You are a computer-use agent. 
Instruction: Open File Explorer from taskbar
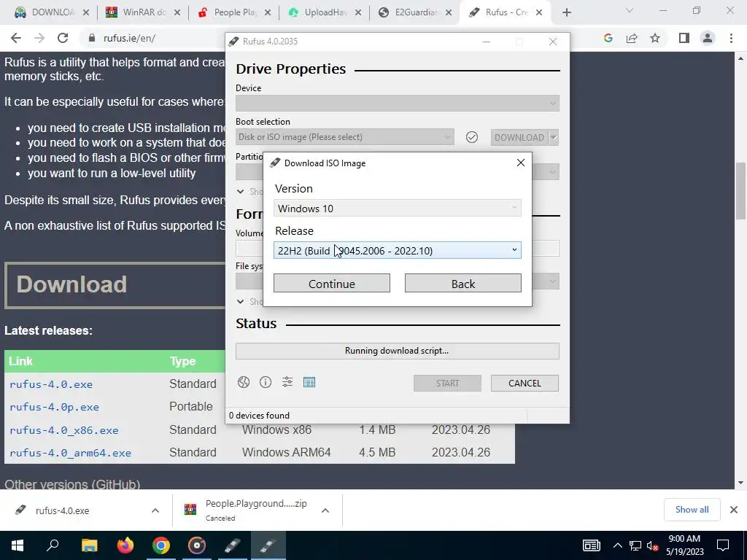tap(89, 545)
